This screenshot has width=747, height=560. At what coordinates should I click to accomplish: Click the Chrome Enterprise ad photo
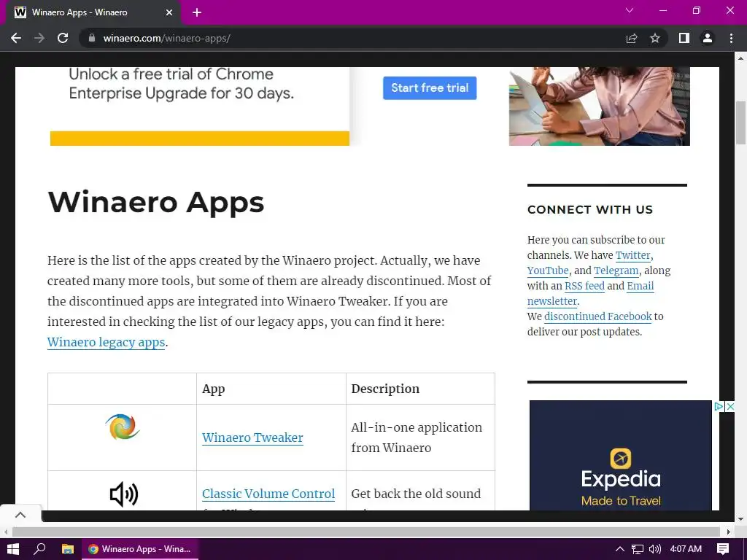pyautogui.click(x=600, y=106)
